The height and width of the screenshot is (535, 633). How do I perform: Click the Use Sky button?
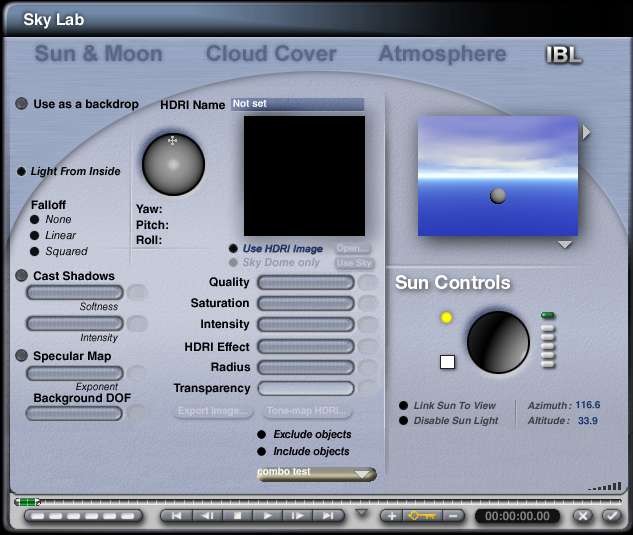click(353, 263)
